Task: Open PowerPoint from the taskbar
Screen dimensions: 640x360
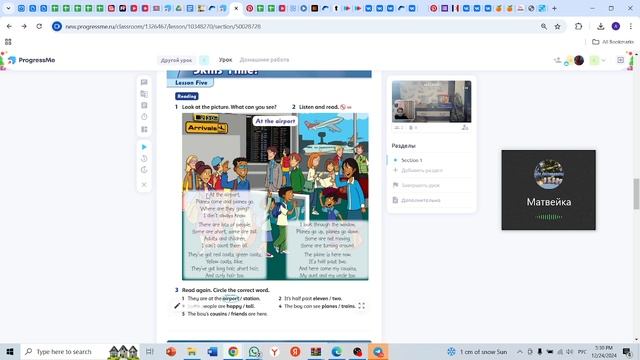Action: point(171,351)
